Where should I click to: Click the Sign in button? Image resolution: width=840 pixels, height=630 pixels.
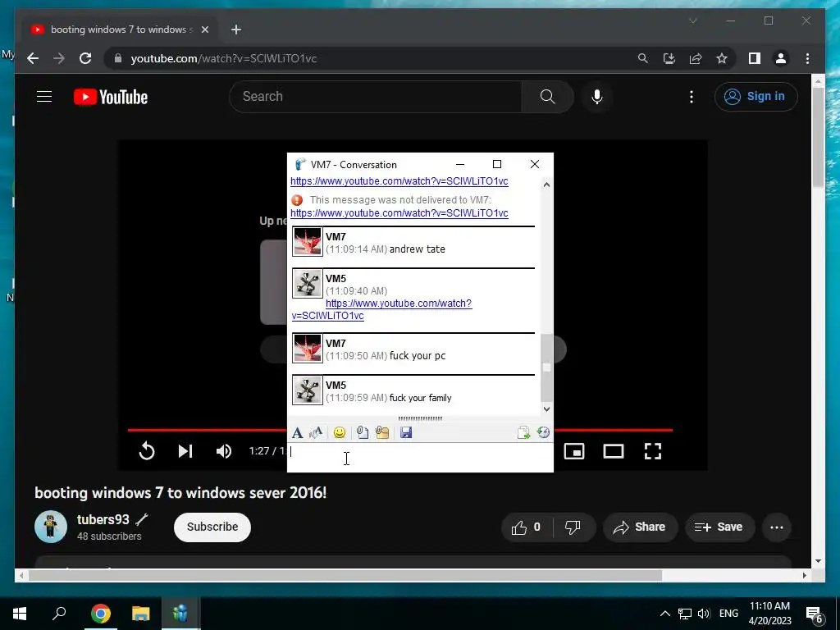coord(756,97)
